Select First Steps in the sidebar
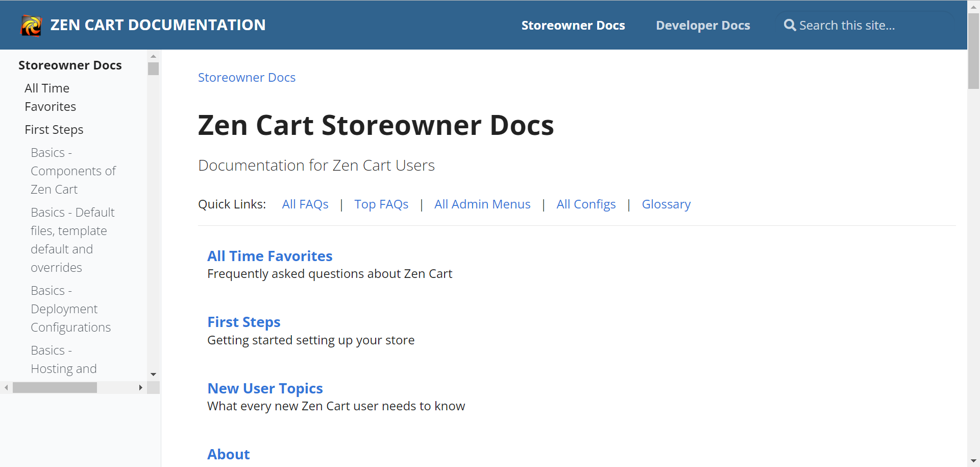The width and height of the screenshot is (980, 467). click(x=54, y=129)
